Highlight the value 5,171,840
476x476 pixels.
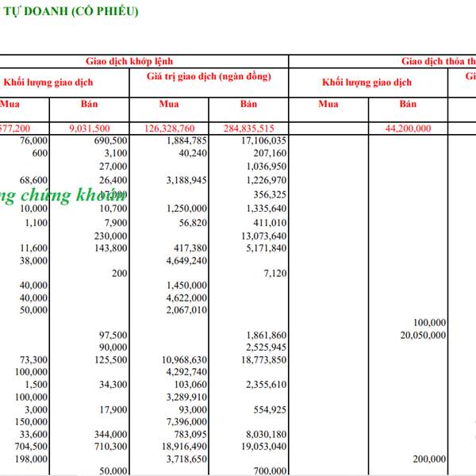(267, 248)
